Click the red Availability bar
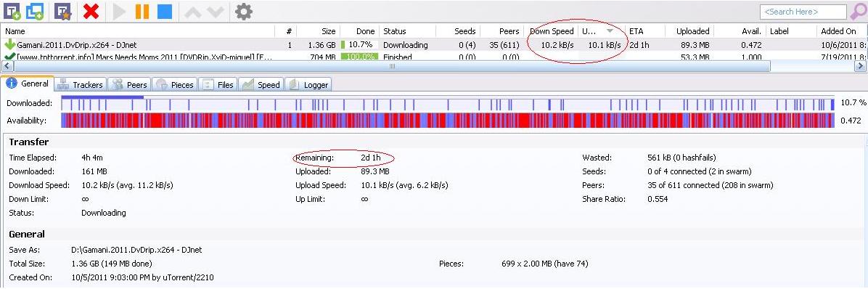Screen dimensions: 868x289 [447, 120]
